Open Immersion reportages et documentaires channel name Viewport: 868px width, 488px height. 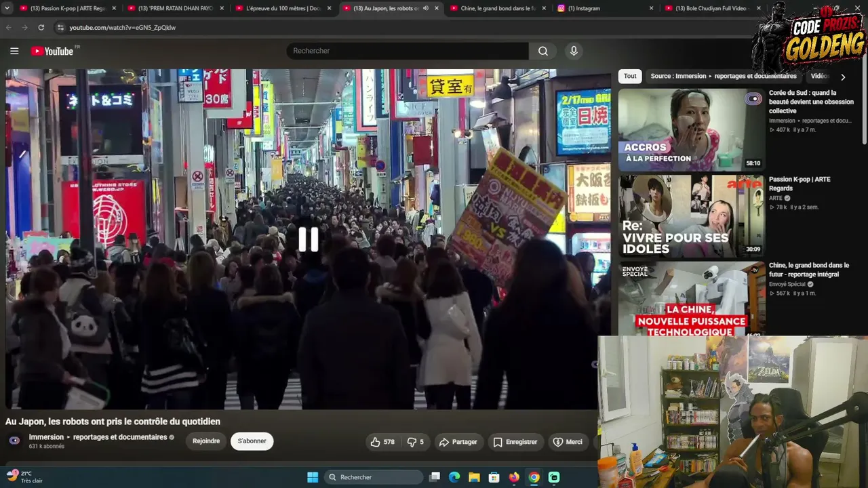98,437
